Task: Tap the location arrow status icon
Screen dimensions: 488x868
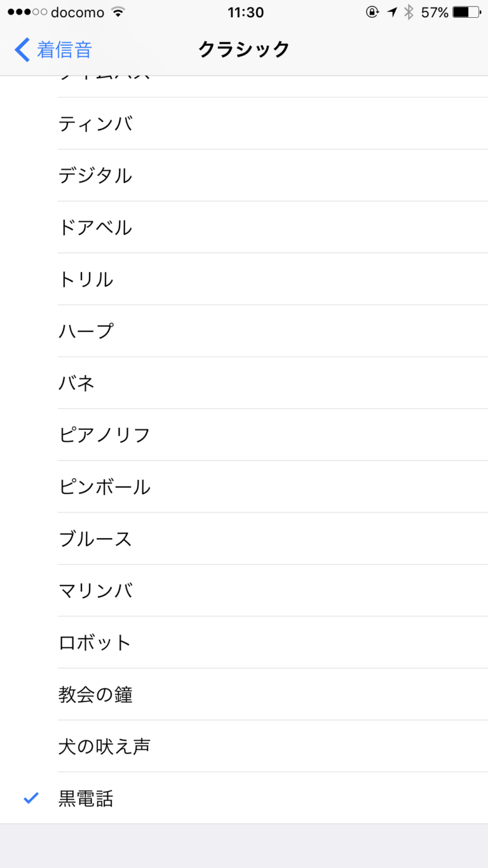Action: 392,12
